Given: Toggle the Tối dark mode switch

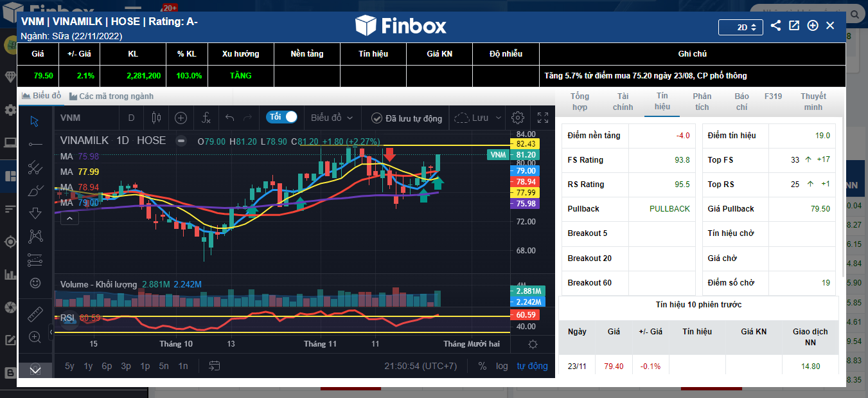Looking at the screenshot, I should click(x=282, y=117).
